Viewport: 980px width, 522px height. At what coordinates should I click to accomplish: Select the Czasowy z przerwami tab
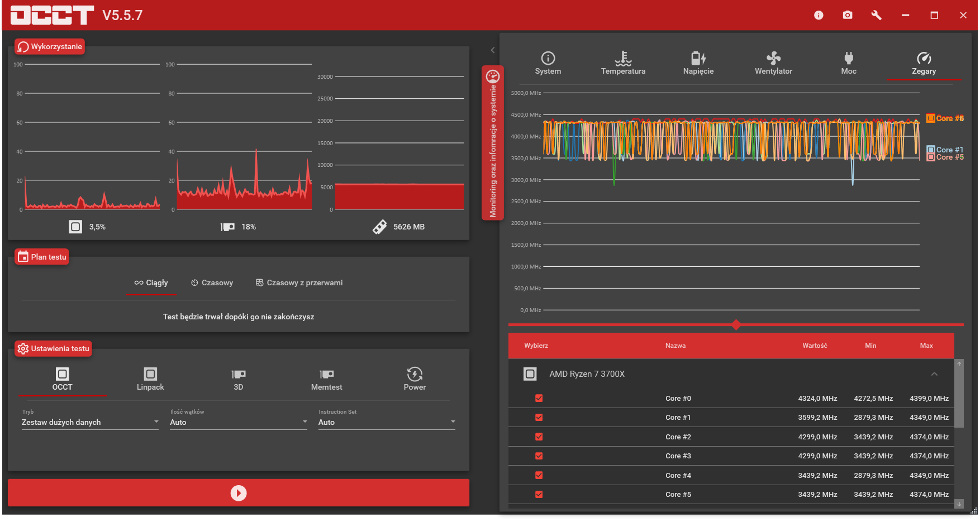point(299,282)
